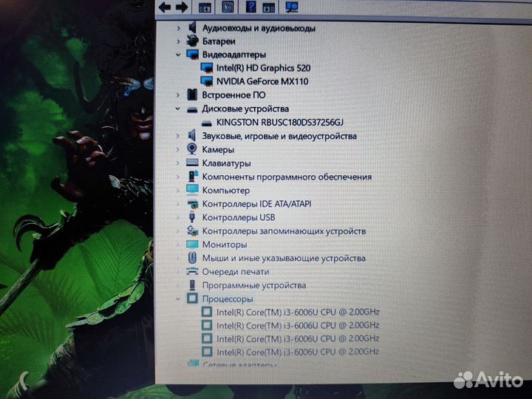Select the Очереди печати label
Screen dimensions: 532x399
[x=236, y=272]
